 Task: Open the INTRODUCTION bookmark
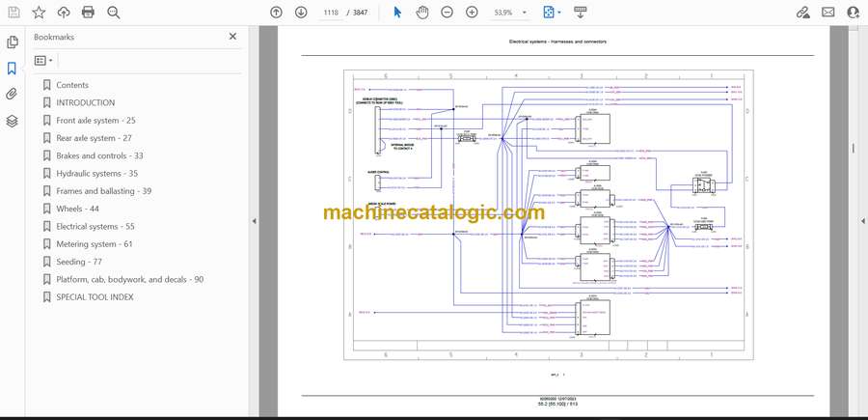coord(85,102)
